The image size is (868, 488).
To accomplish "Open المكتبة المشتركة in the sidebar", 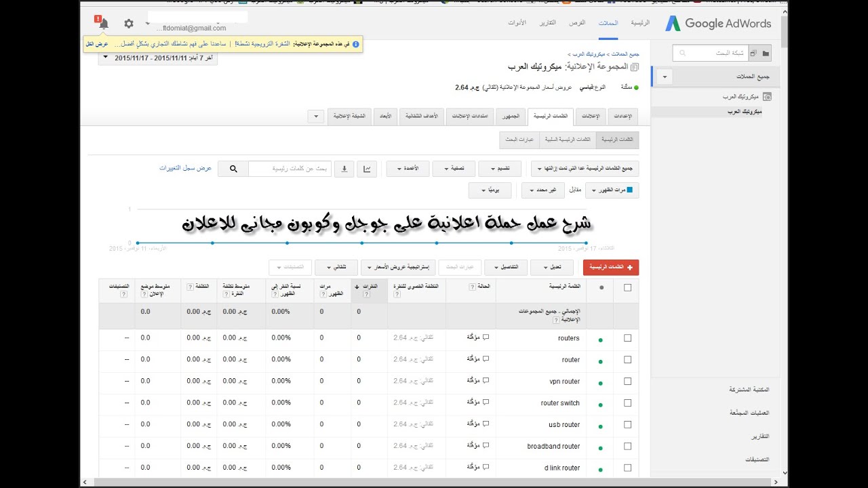I will [x=749, y=390].
